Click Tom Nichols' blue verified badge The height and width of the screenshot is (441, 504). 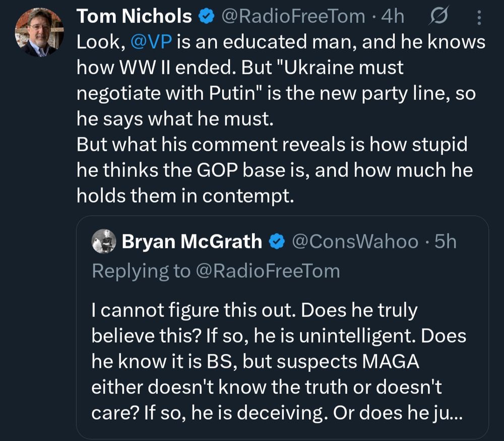(x=206, y=16)
